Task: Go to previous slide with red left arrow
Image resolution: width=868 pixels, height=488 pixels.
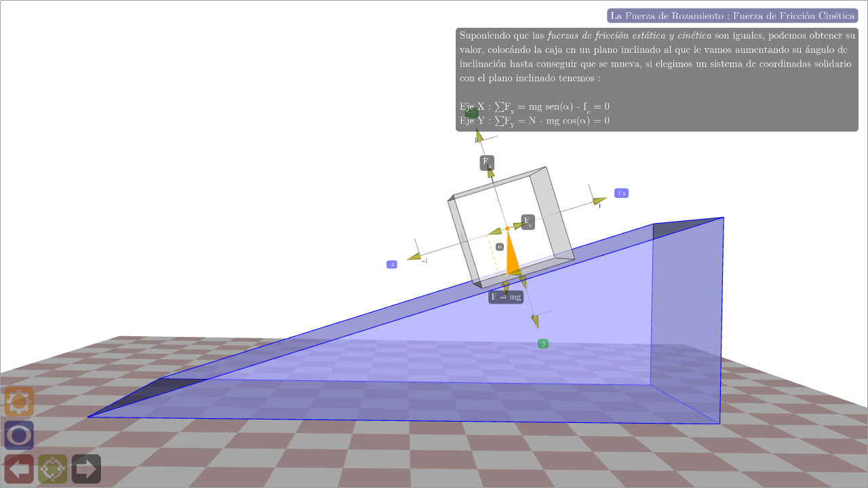Action: 19,468
